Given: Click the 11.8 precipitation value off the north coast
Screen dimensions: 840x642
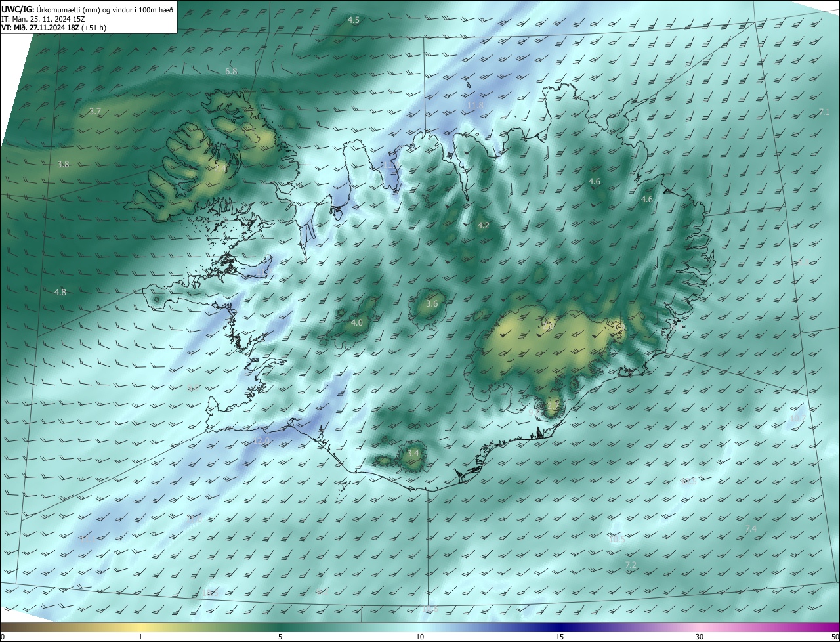Looking at the screenshot, I should coord(475,105).
